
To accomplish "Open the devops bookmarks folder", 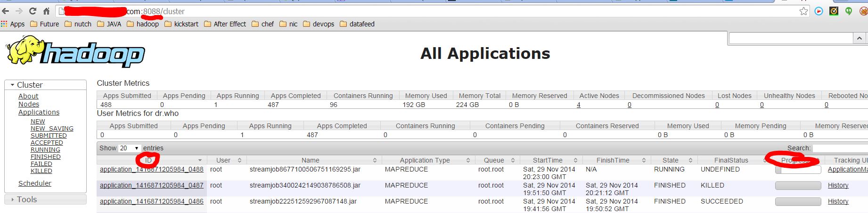I will click(x=319, y=24).
